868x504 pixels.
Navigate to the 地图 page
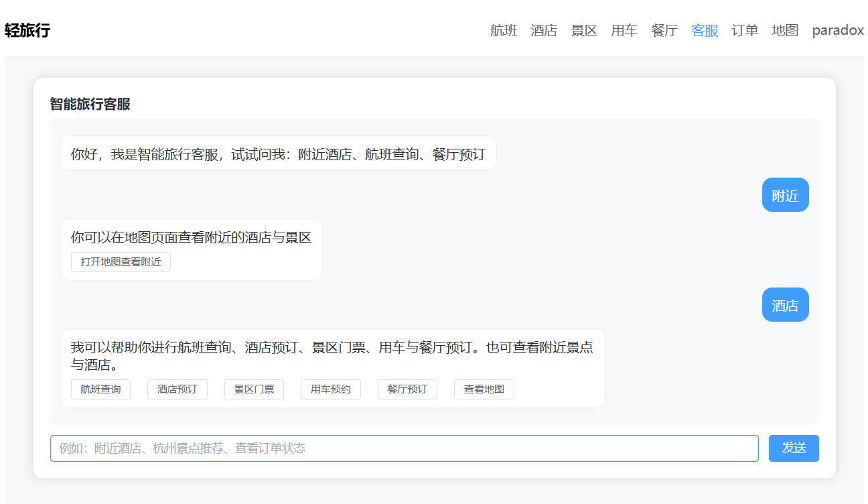click(785, 30)
